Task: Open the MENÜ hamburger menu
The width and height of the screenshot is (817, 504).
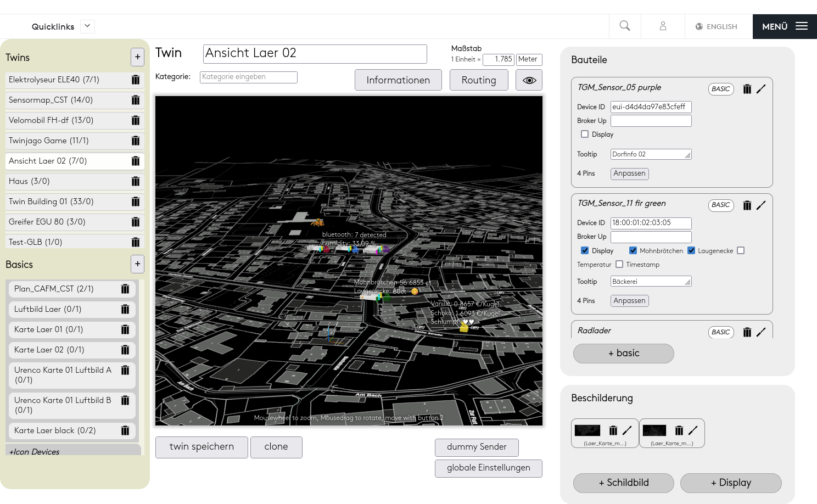Action: pyautogui.click(x=785, y=26)
